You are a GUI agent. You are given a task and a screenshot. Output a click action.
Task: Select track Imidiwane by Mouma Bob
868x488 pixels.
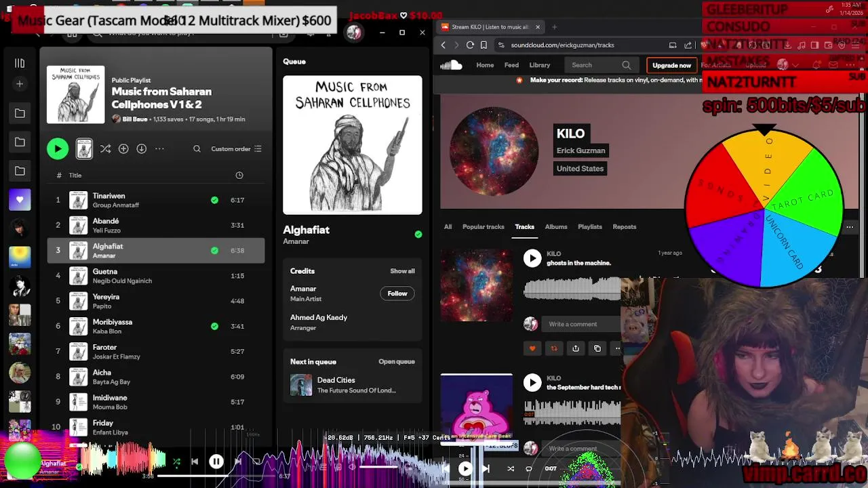[x=156, y=402]
